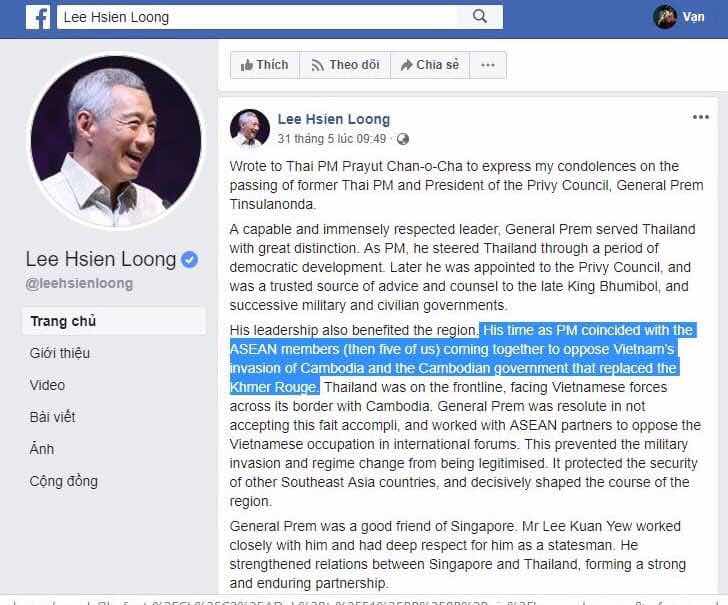Open the post timestamp 31 tháng 5 link
This screenshot has width=728, height=605.
click(332, 139)
